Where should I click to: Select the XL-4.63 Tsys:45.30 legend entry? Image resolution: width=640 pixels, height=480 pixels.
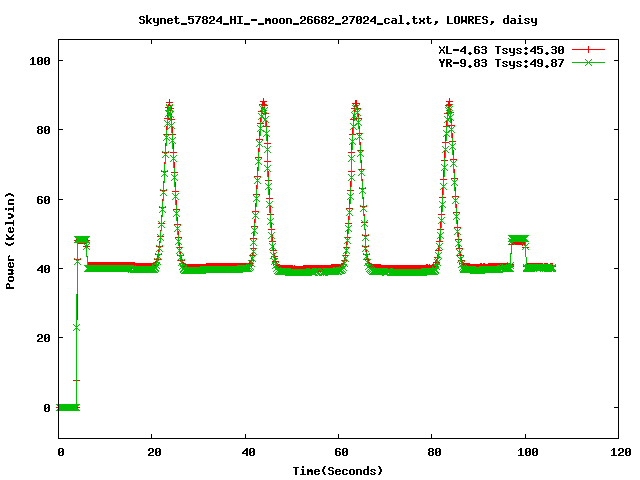(501, 50)
